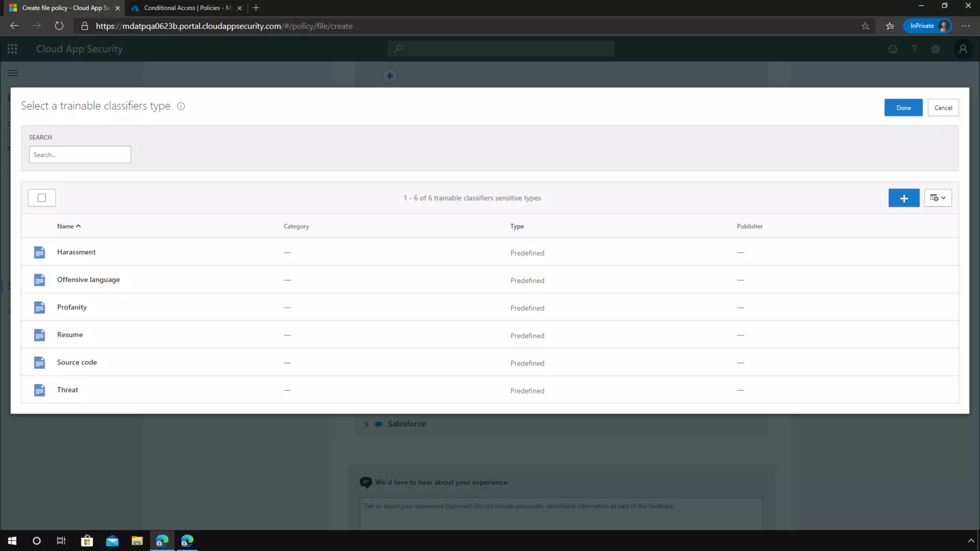Open the table settings columns dropdown
The width and height of the screenshot is (980, 551).
pos(937,198)
